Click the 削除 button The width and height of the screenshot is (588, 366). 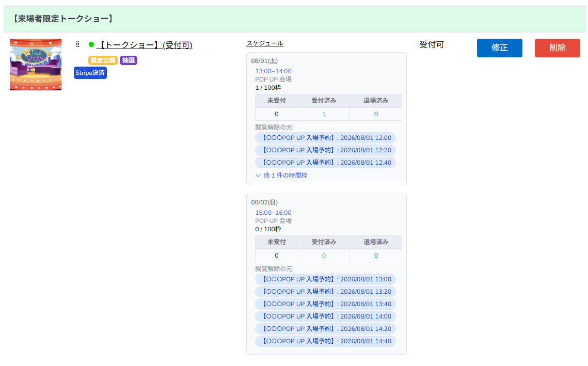pos(557,48)
